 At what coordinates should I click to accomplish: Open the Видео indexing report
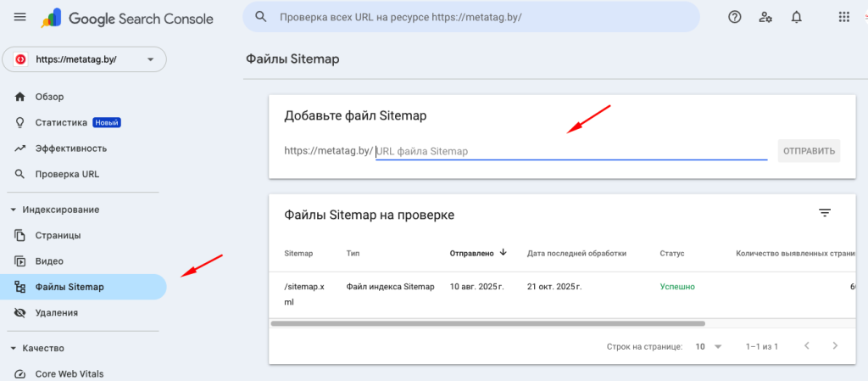(83, 261)
